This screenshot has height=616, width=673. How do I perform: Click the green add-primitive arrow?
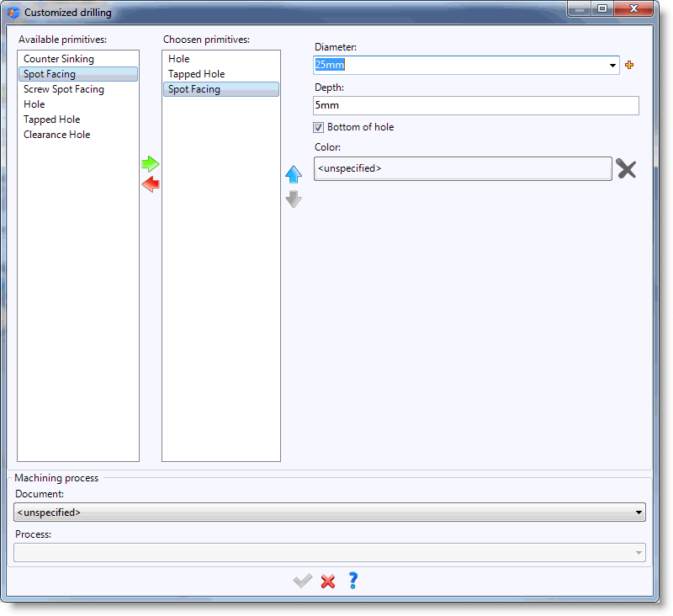pos(151,164)
